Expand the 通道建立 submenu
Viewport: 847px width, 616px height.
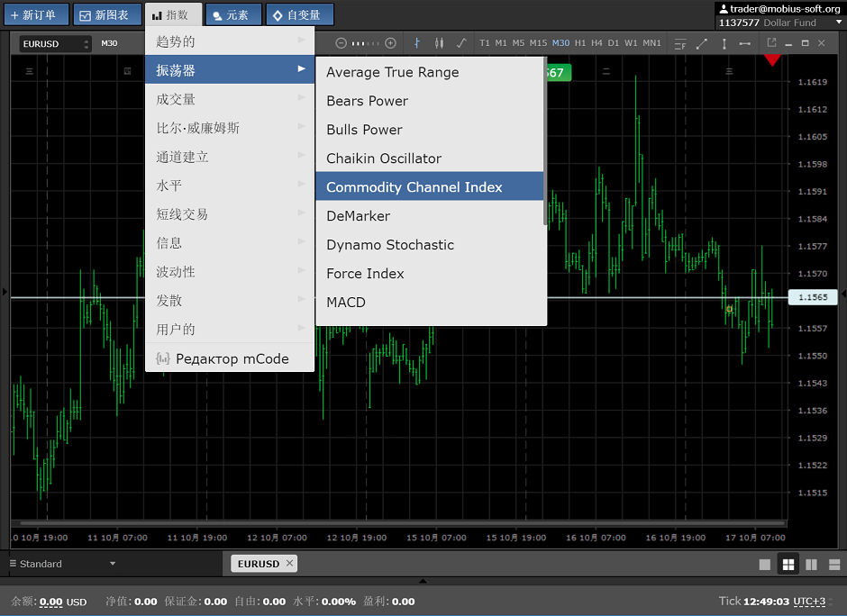[230, 157]
